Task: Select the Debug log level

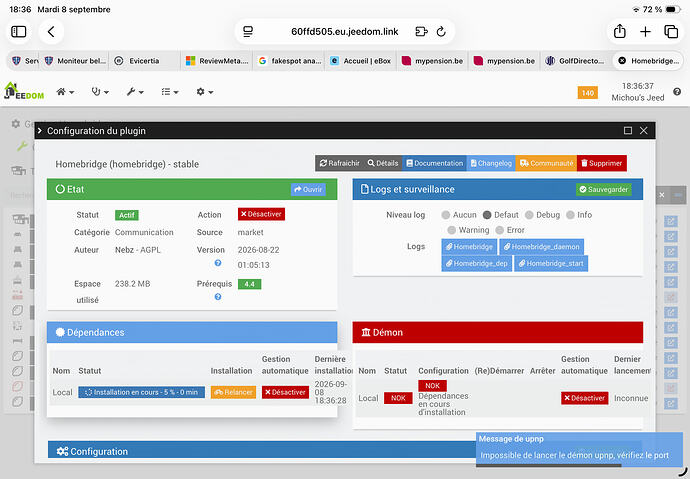Action: [529, 215]
